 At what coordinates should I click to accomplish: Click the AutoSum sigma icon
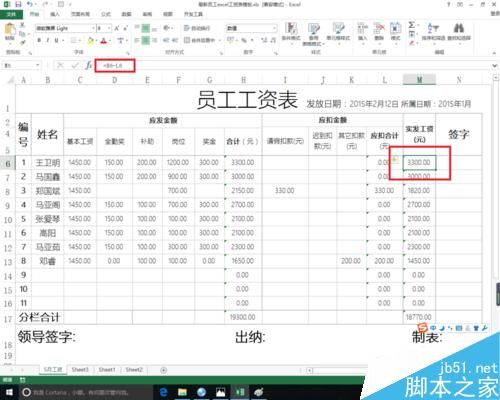[x=412, y=25]
